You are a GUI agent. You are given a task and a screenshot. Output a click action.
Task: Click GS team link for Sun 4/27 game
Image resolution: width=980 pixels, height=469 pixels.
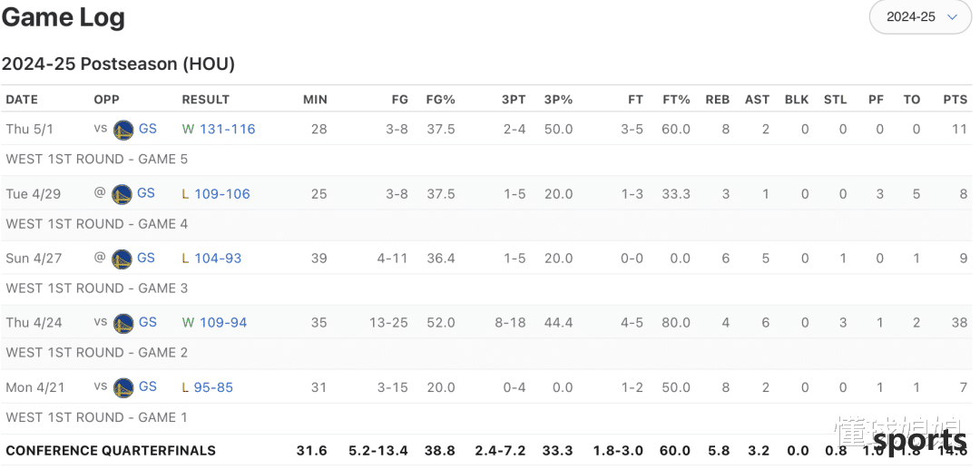point(145,258)
